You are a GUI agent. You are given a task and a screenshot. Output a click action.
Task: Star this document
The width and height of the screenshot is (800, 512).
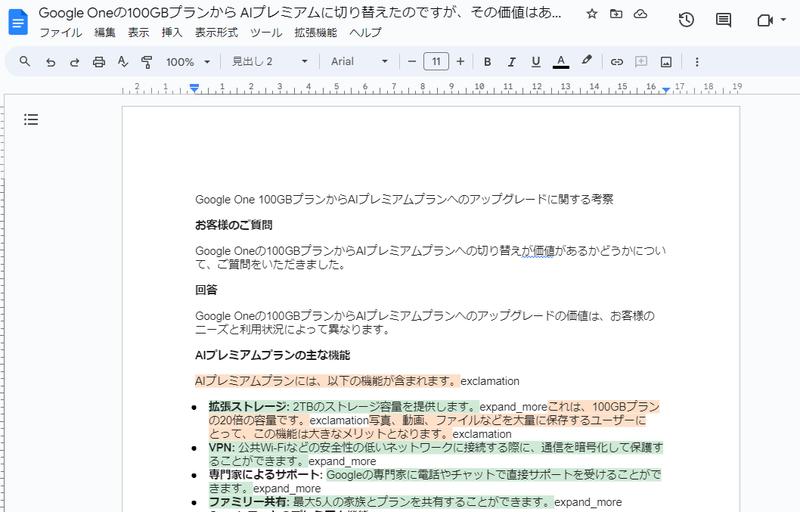point(592,14)
